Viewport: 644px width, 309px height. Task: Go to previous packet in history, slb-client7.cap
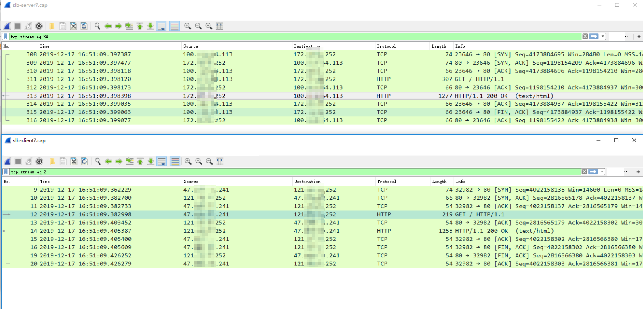(108, 161)
